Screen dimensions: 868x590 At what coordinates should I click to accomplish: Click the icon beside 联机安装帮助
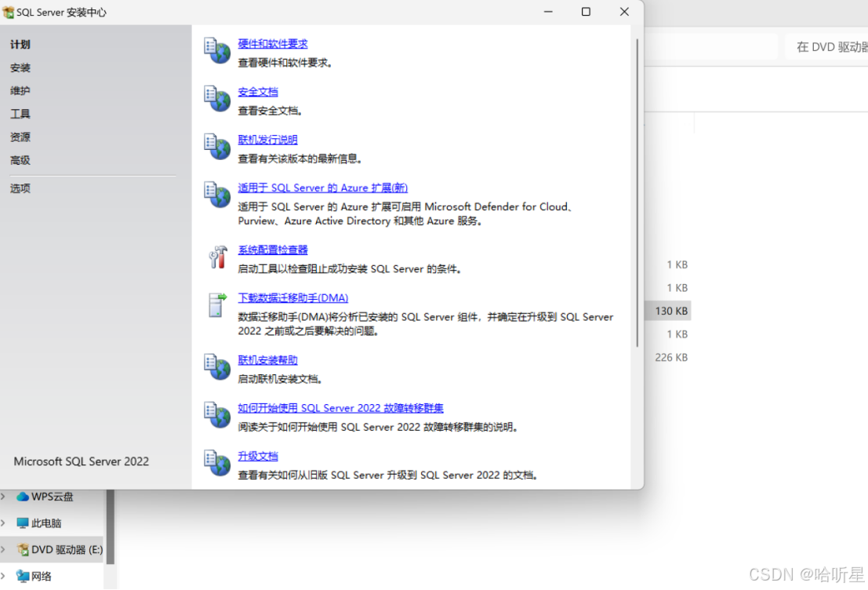pos(217,367)
